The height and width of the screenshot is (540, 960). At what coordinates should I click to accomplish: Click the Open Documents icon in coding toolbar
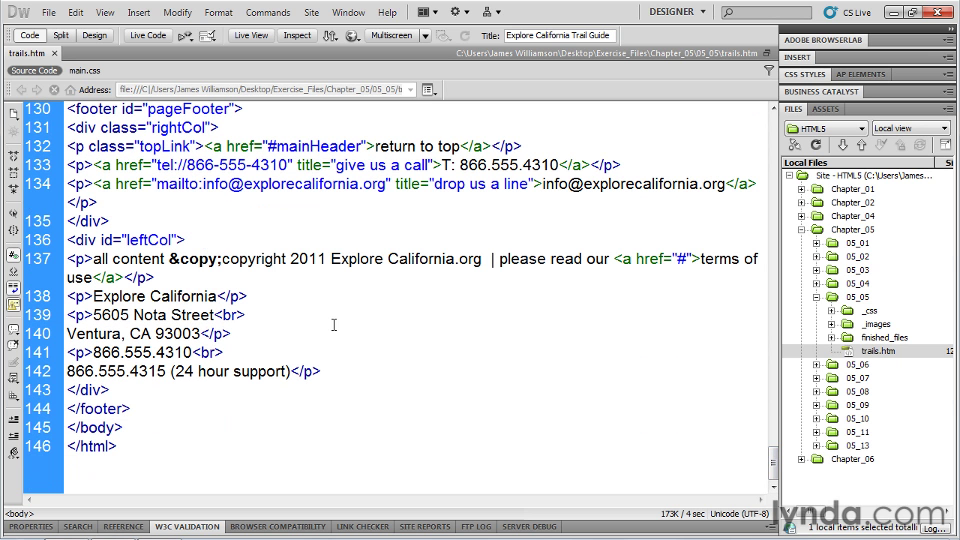[13, 114]
